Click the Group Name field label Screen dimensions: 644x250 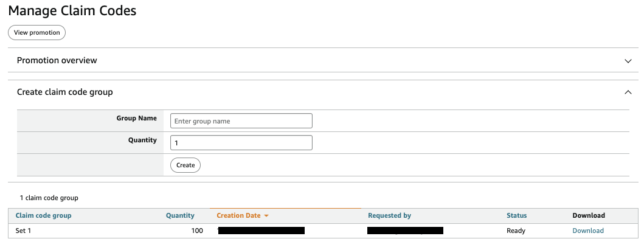click(136, 119)
